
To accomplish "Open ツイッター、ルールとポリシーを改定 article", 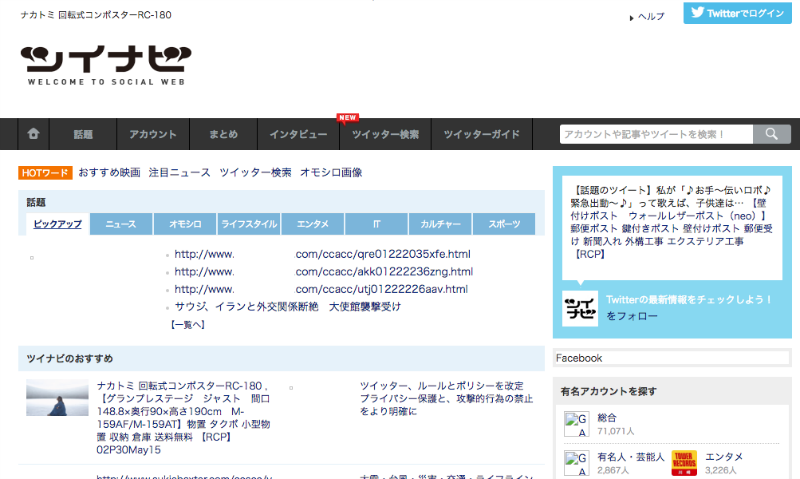I will tap(446, 398).
